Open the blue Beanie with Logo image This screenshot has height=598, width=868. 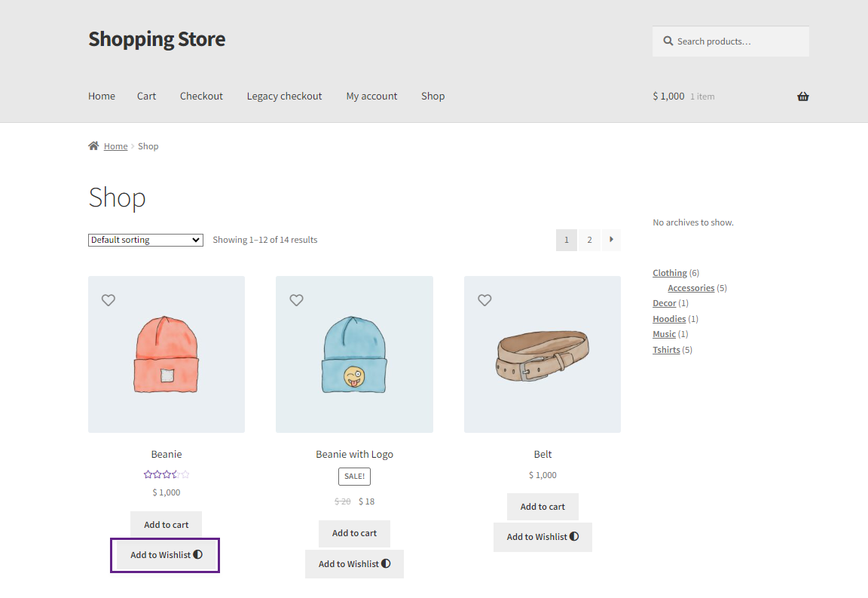click(x=354, y=354)
